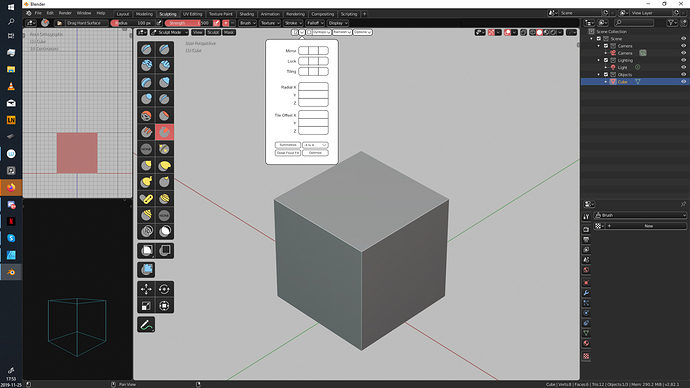This screenshot has width=690, height=388.
Task: Open the viewport Mask menu
Action: click(229, 32)
